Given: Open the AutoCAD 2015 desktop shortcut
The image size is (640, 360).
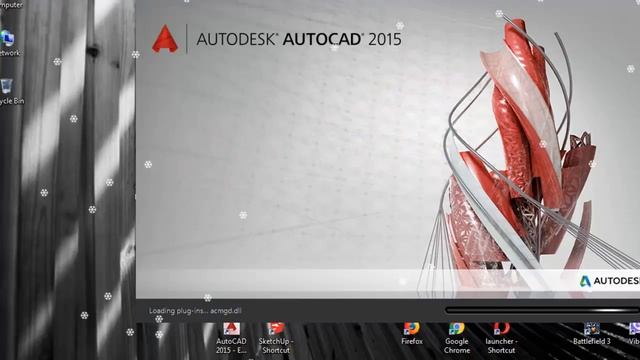Looking at the screenshot, I should coord(231,338).
